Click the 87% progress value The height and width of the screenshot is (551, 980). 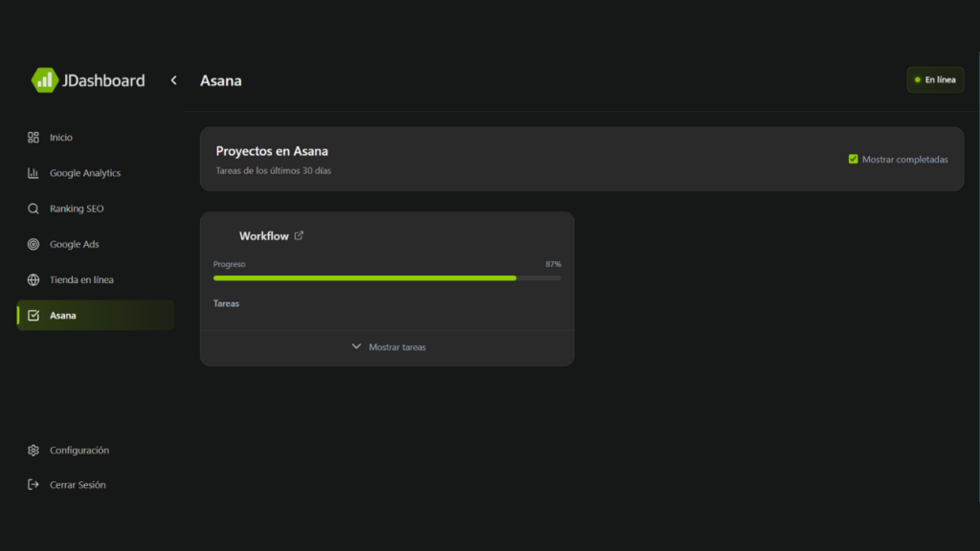click(x=552, y=264)
